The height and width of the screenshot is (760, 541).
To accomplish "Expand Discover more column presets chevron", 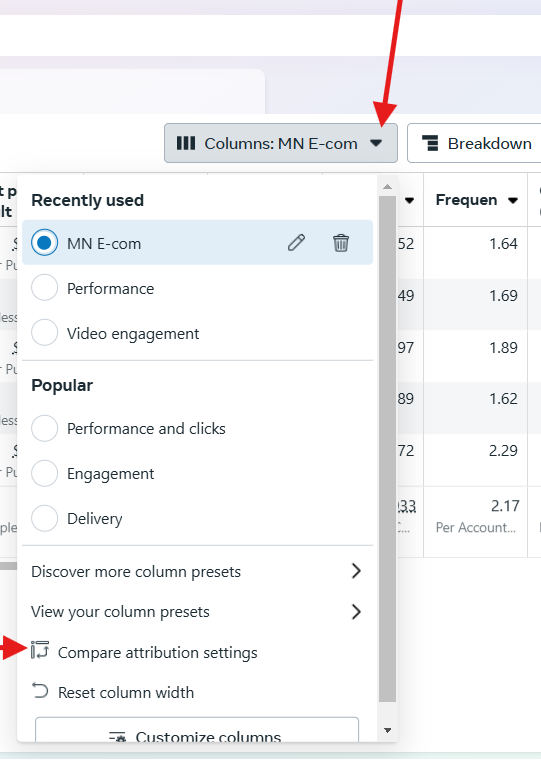I will tap(356, 571).
